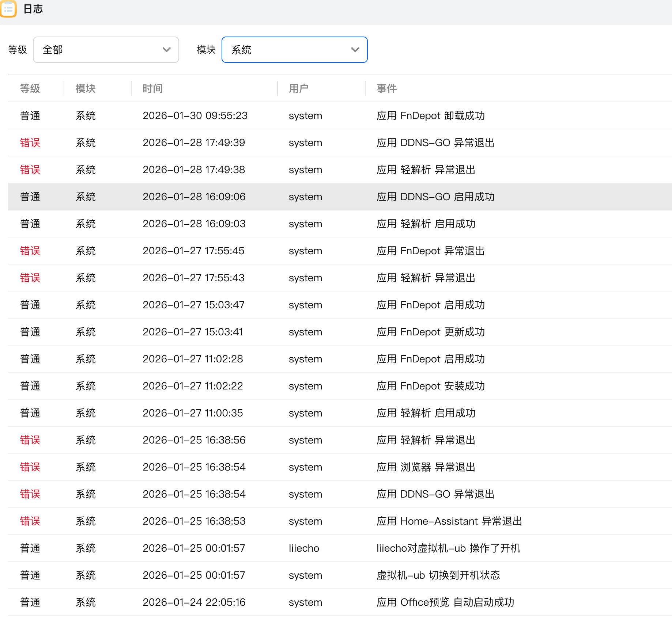Click the Office预览 自动启动成功 entry
Screen dimensions: 672x624
tap(445, 602)
